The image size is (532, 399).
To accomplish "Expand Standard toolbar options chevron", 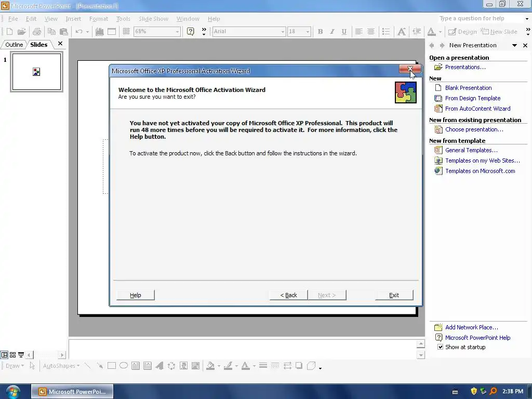I will [204, 32].
